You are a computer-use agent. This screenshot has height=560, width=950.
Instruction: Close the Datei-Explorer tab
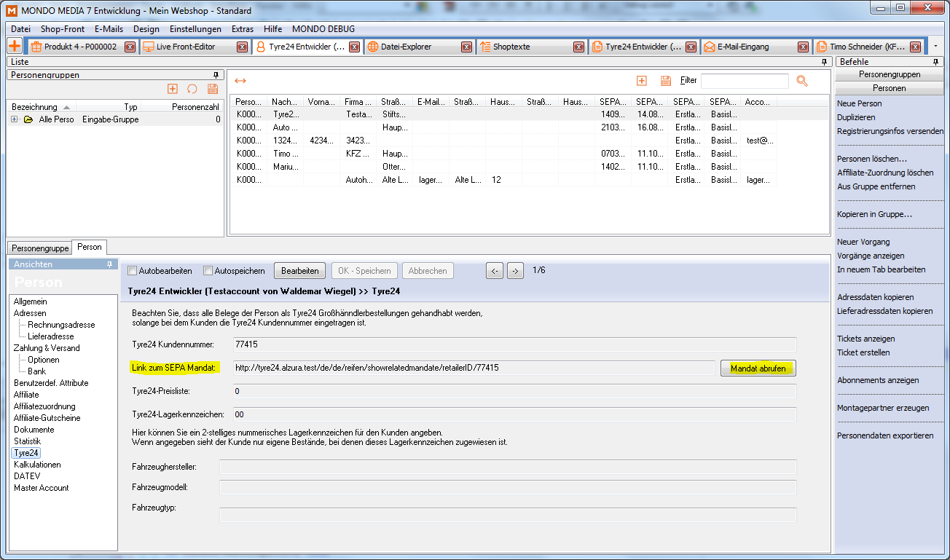pyautogui.click(x=467, y=47)
